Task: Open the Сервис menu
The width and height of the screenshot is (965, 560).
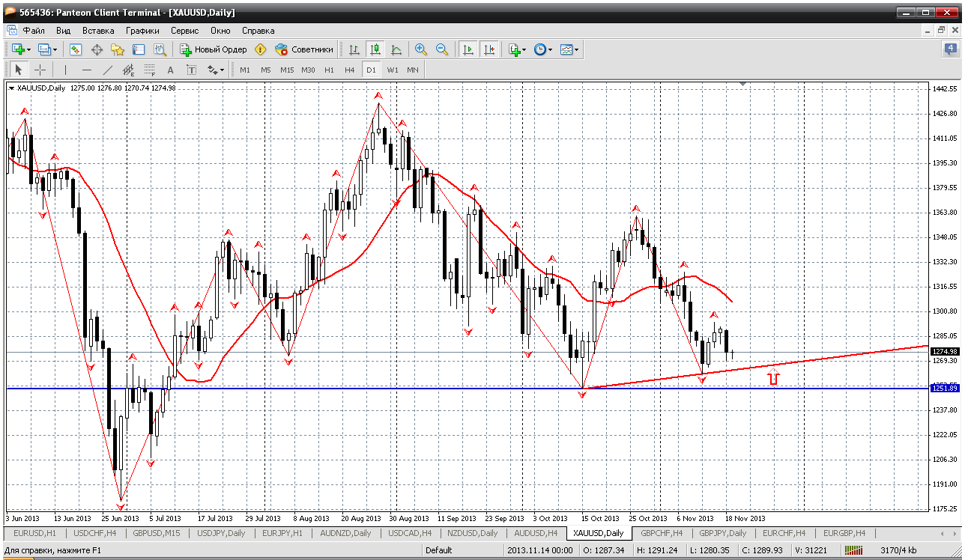Action: point(184,31)
